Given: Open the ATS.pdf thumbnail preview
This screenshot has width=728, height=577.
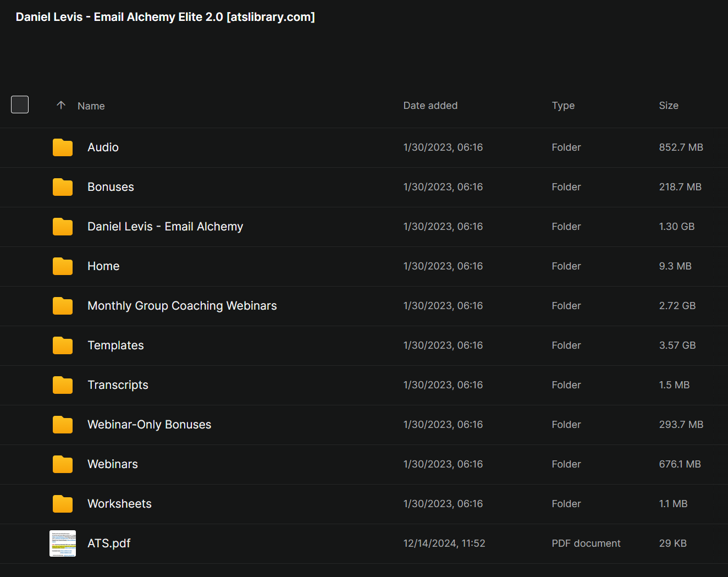Looking at the screenshot, I should [63, 543].
